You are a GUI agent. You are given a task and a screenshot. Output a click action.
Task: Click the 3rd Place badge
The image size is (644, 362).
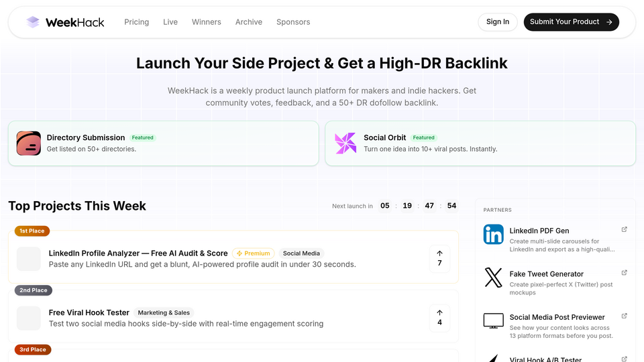33,350
